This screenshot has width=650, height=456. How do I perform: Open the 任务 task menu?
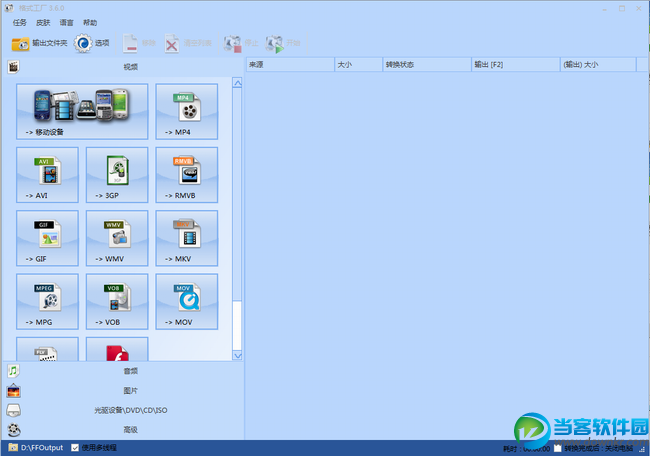(19, 22)
